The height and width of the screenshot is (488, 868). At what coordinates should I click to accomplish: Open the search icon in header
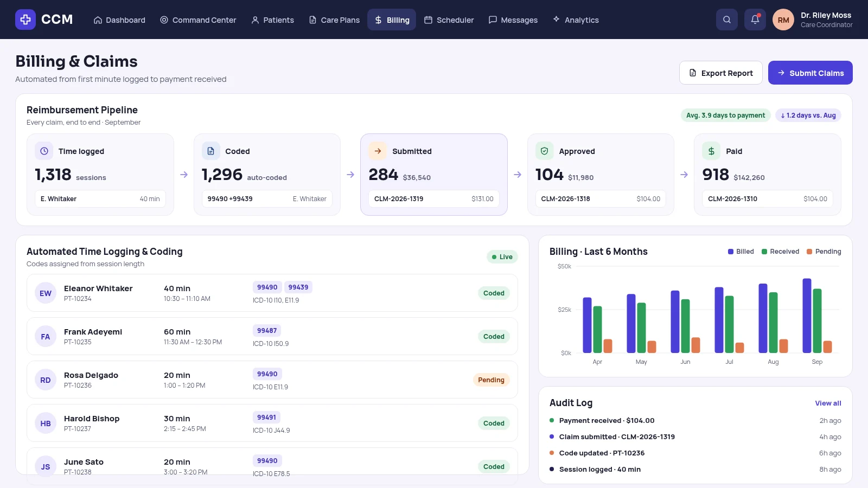[x=727, y=20]
